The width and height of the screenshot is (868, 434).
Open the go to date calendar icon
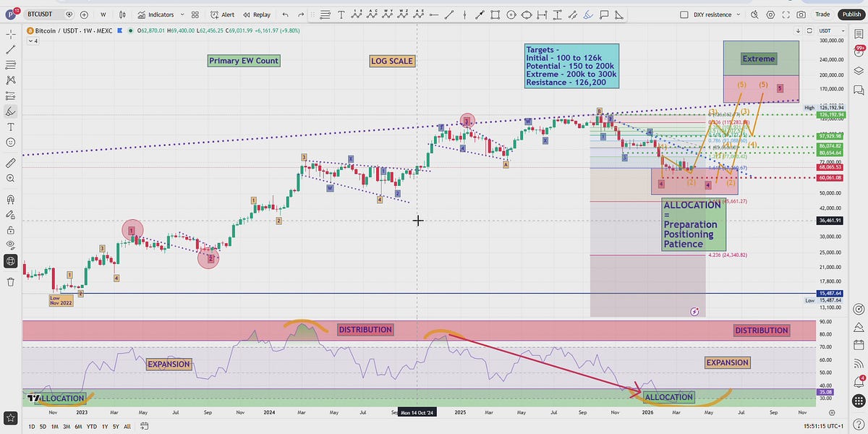point(145,427)
